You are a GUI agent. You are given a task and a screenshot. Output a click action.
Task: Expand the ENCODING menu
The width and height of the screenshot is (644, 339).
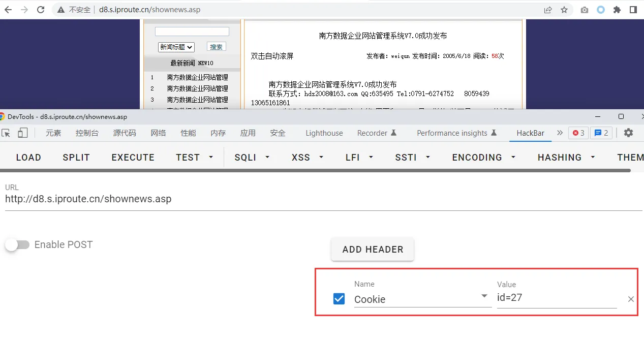point(483,158)
